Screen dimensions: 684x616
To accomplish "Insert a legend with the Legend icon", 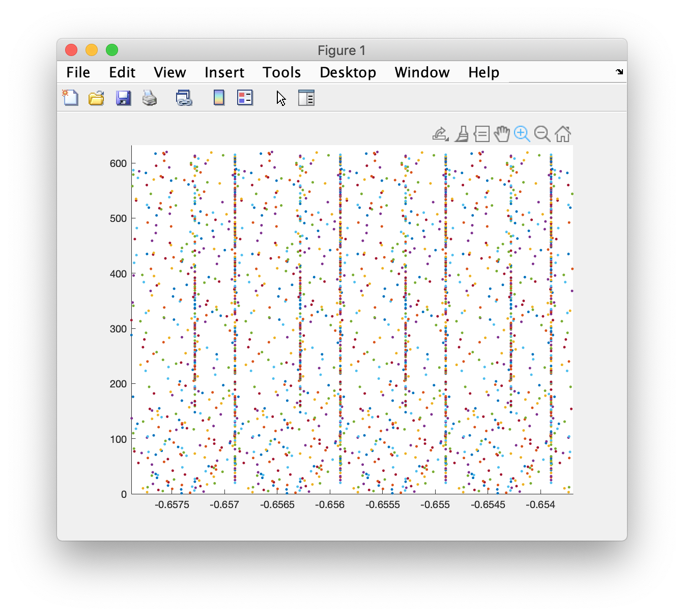I will coord(245,97).
